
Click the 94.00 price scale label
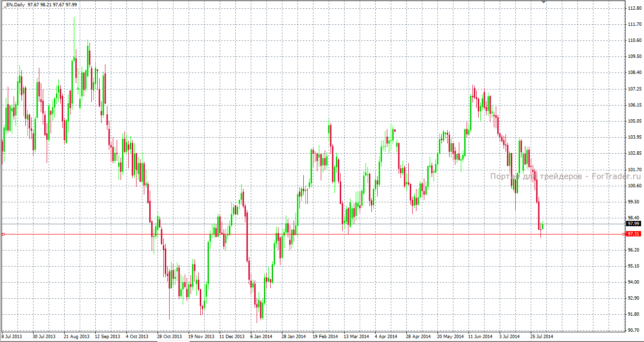(634, 282)
